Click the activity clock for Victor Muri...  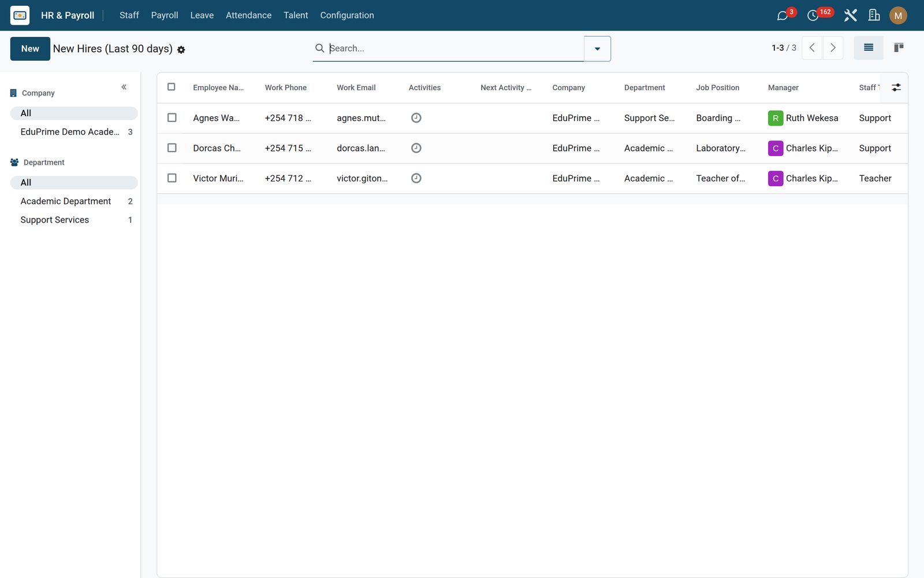coord(416,178)
